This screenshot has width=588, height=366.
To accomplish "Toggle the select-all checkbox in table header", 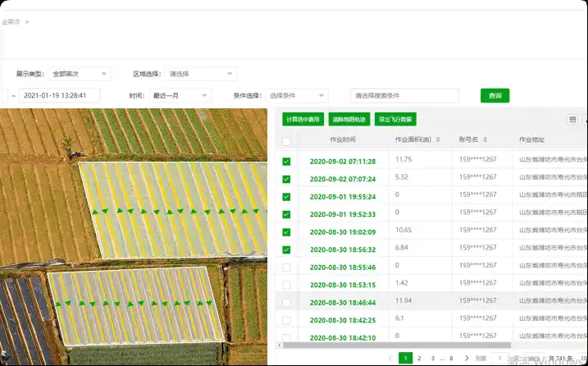I will (x=286, y=141).
